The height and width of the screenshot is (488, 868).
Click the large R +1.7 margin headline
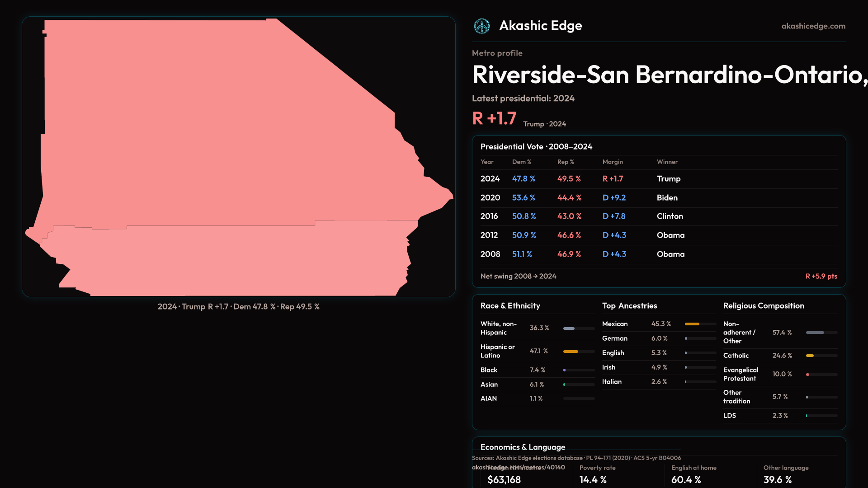coord(494,118)
